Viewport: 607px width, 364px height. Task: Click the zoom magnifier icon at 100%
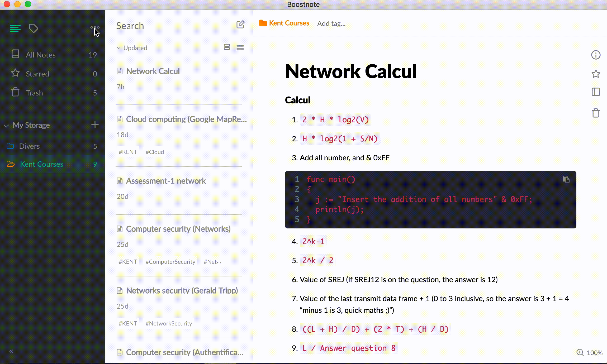point(580,352)
